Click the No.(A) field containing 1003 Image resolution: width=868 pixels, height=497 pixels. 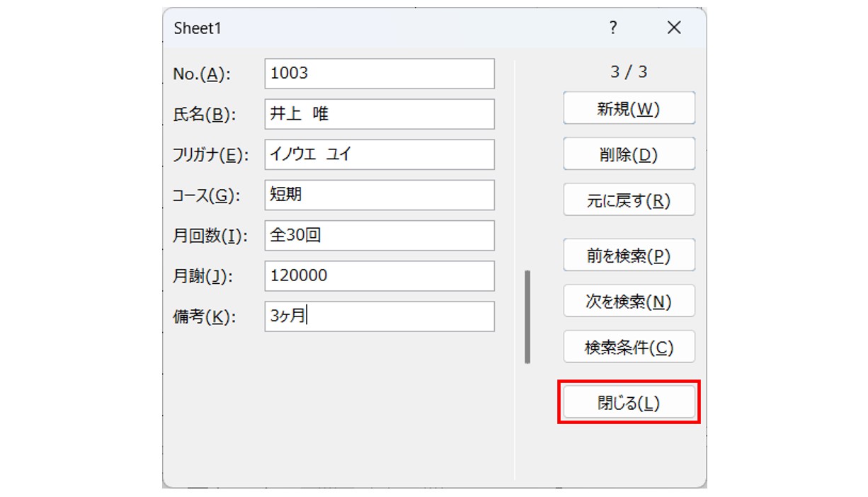coord(379,74)
